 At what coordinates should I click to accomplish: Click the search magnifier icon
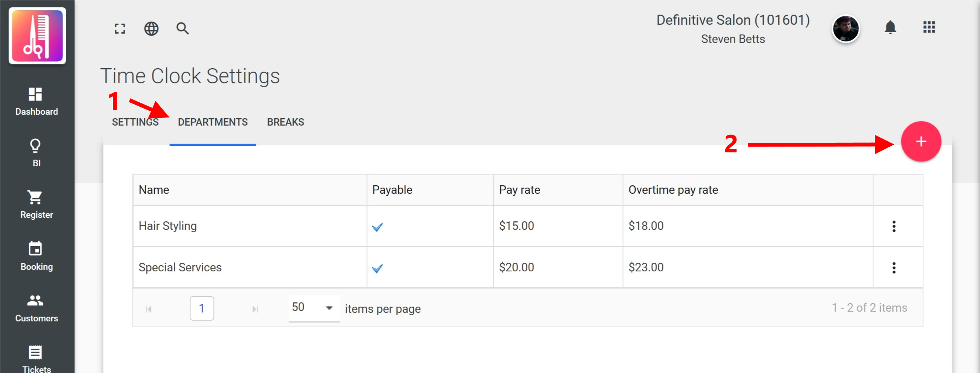[182, 29]
